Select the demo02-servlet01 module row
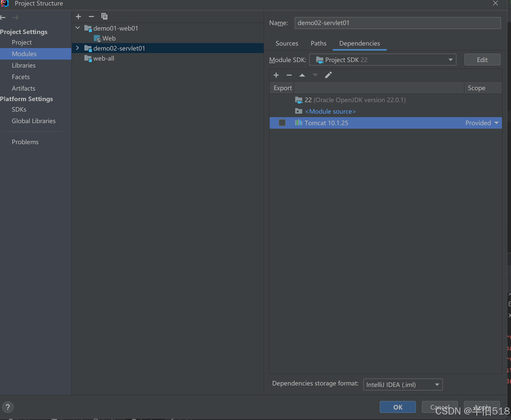511x420 pixels. pos(168,48)
